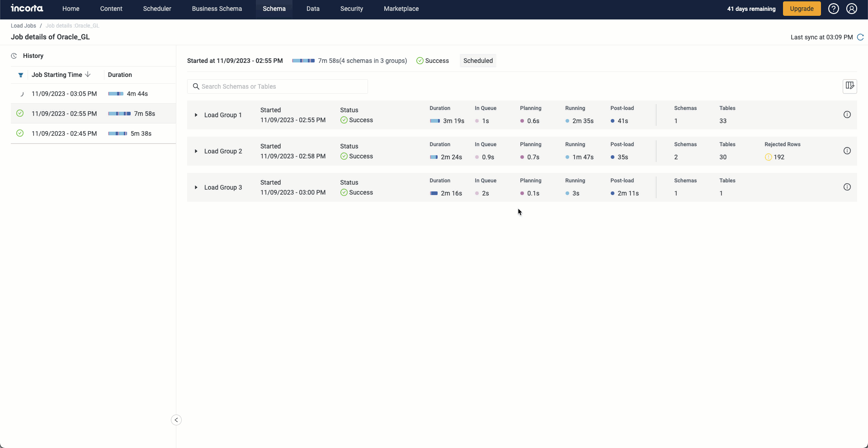Open the Home menu

coord(71,9)
